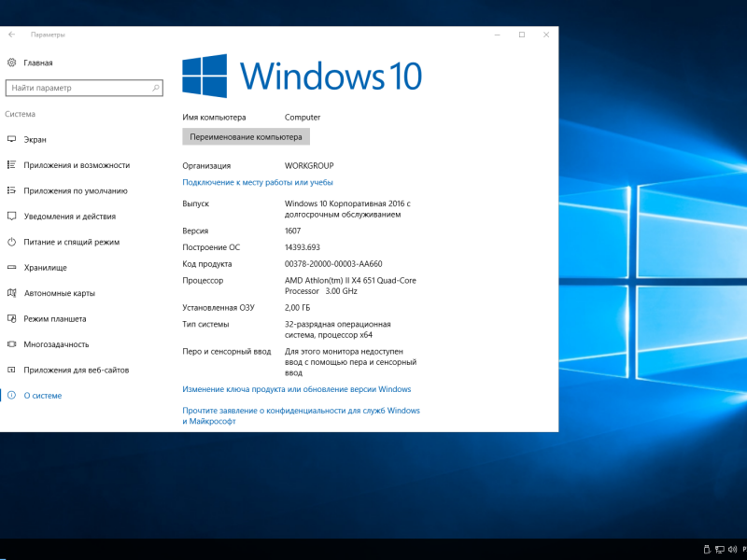Click the Windows 10 Корпоративная 2016 edition text

click(x=347, y=209)
